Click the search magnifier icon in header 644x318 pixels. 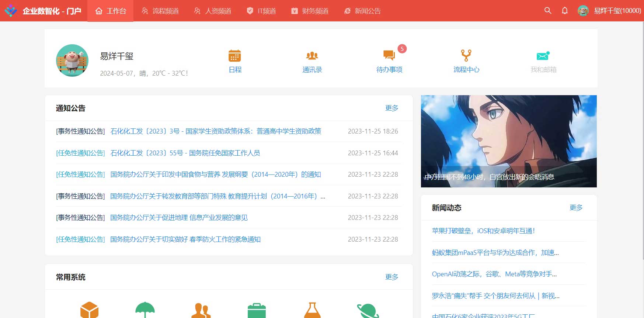pyautogui.click(x=548, y=11)
